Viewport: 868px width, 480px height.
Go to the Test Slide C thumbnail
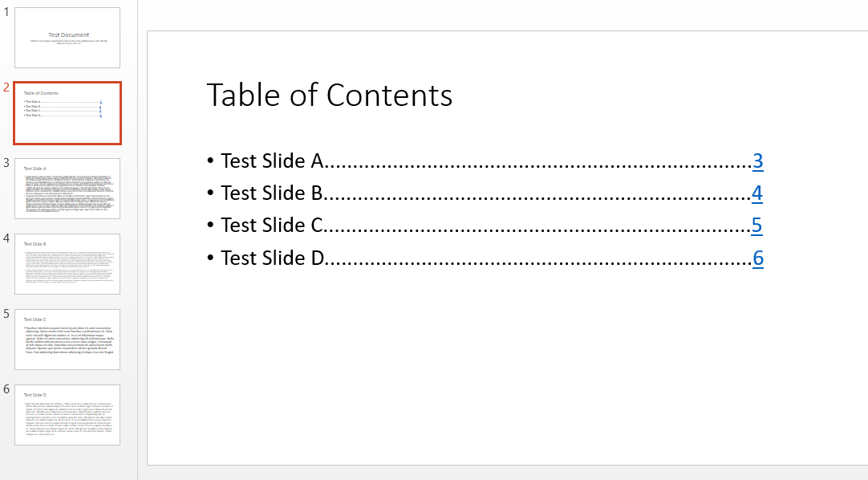67,340
